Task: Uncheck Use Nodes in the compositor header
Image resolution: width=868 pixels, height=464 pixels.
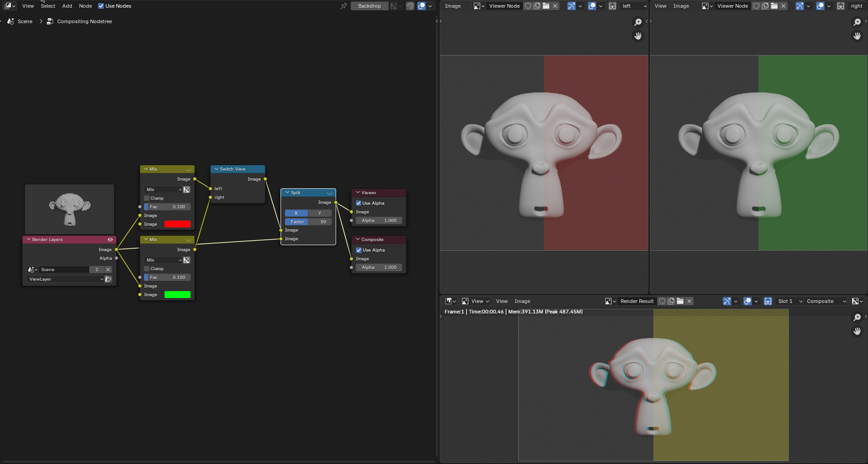Action: pos(100,6)
